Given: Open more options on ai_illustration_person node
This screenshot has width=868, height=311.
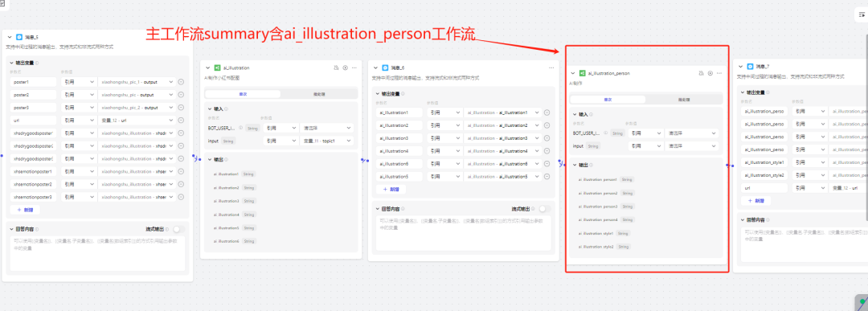Looking at the screenshot, I should point(719,72).
